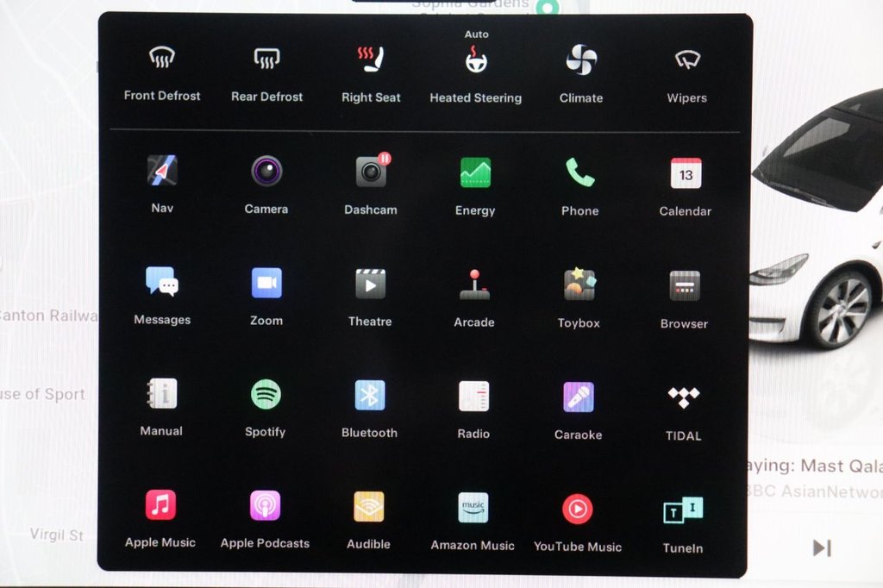Open the Arcade joystick icon
883x588 pixels.
pyautogui.click(x=474, y=285)
